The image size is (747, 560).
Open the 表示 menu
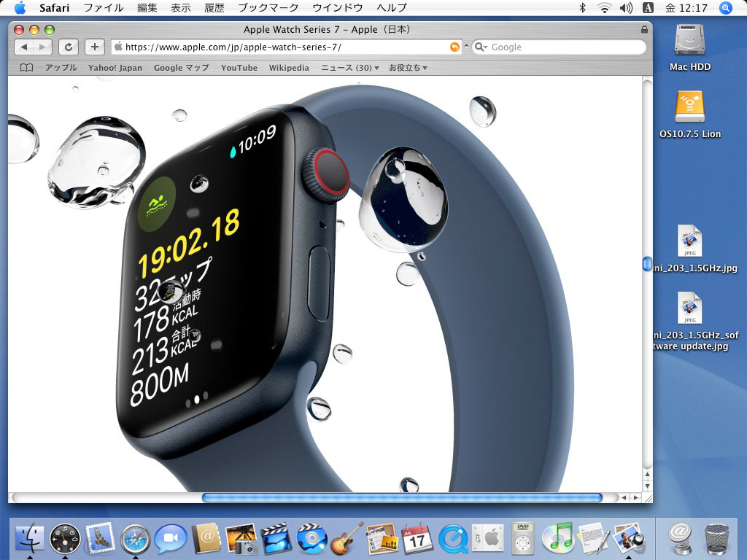(x=181, y=7)
